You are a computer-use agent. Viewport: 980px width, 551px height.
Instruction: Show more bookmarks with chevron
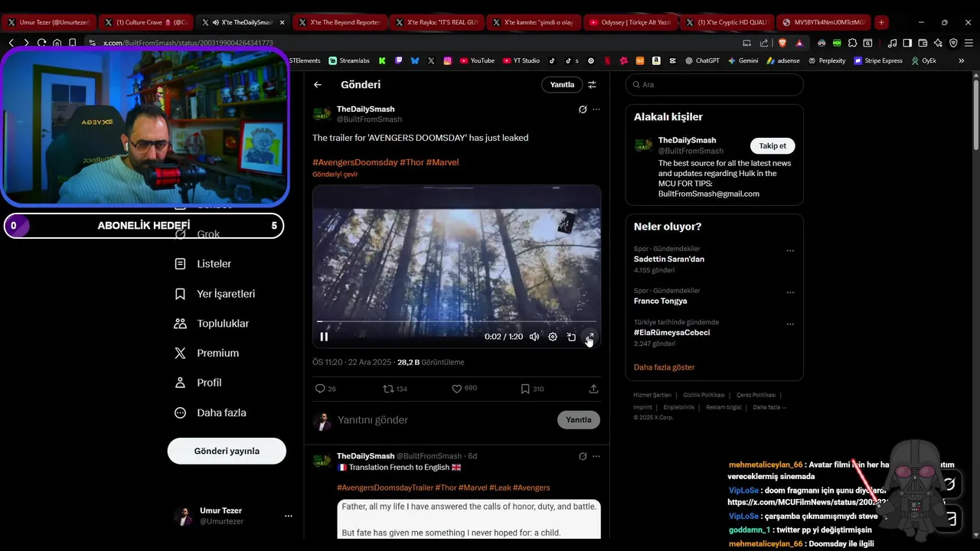(962, 60)
